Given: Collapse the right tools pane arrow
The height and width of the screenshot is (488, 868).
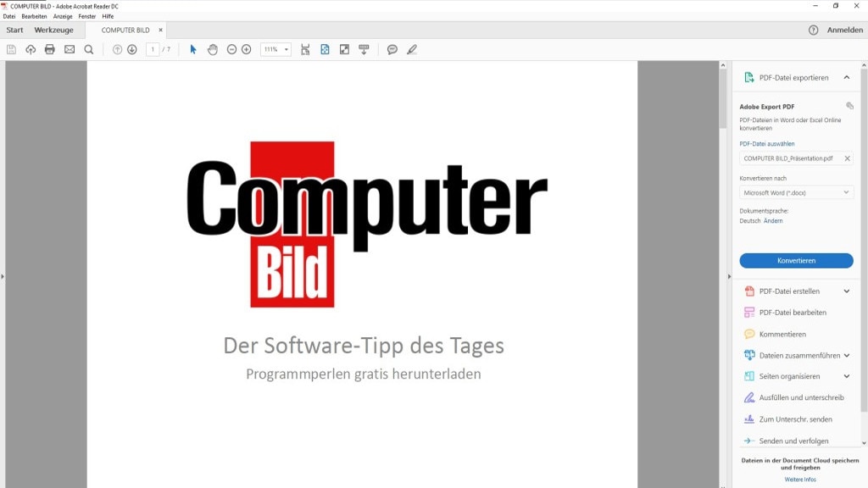Looking at the screenshot, I should coord(729,276).
